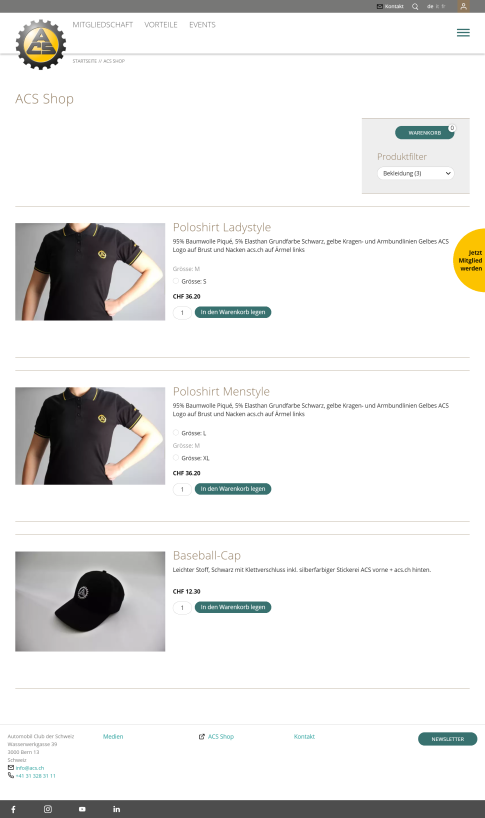Open the user account icon
Screen dimensions: 485x818
(x=463, y=6)
